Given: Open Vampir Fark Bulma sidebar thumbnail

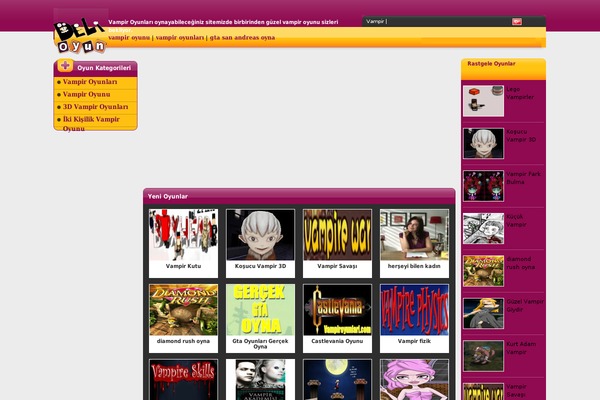Looking at the screenshot, I should click(483, 186).
